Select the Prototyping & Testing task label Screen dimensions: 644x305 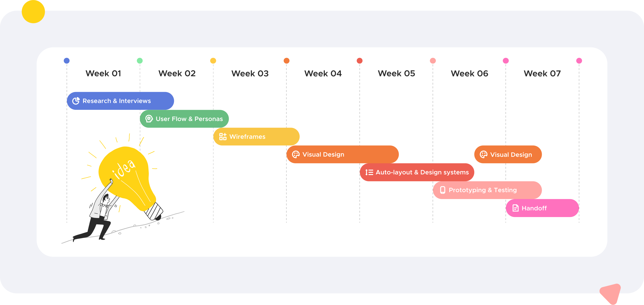point(483,190)
